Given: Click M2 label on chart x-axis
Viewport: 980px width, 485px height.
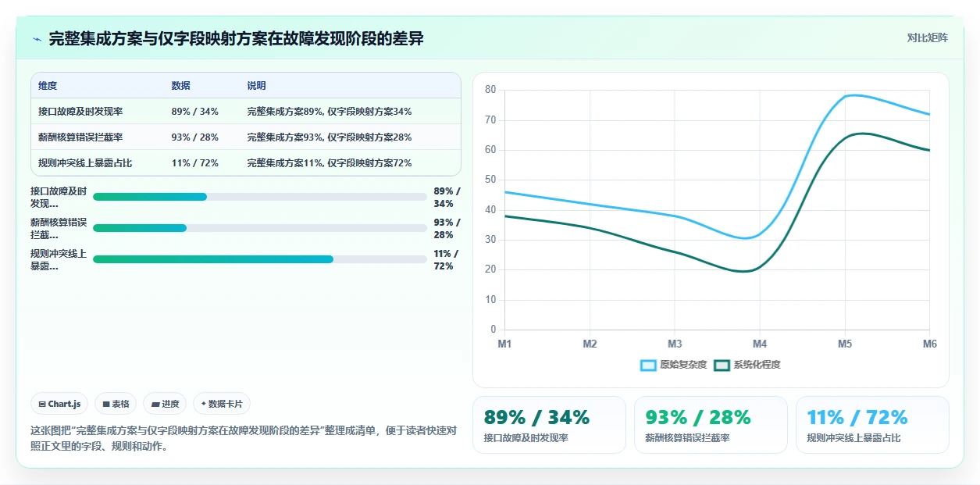Looking at the screenshot, I should tap(590, 344).
